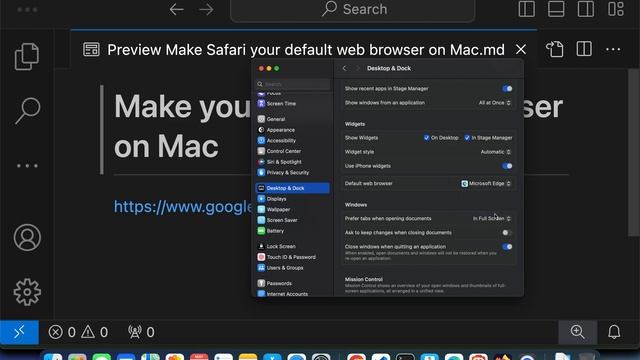Image resolution: width=640 pixels, height=360 pixels.
Task: Open customize layout icon
Action: click(x=616, y=9)
